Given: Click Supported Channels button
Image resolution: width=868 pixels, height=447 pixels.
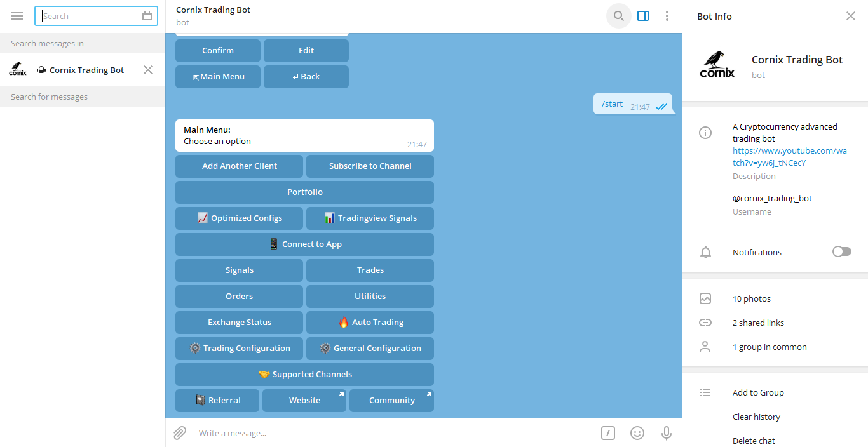Looking at the screenshot, I should click(304, 374).
